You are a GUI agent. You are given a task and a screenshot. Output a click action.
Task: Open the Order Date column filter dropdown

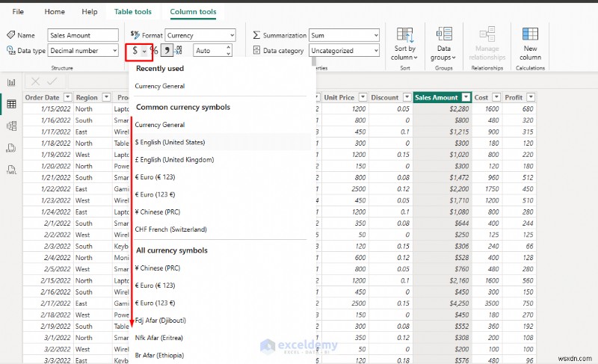pyautogui.click(x=67, y=97)
